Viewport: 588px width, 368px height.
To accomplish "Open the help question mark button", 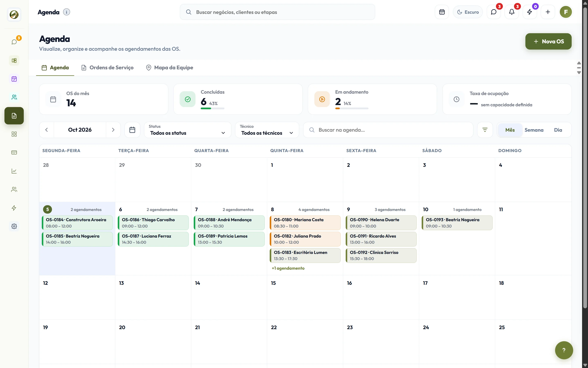I will pos(564,350).
